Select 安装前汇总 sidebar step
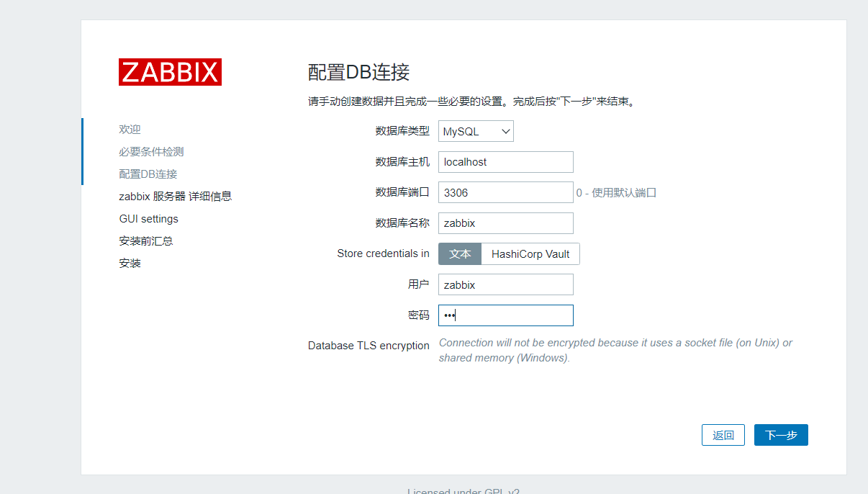Screen dimensions: 868x494 pyautogui.click(x=145, y=241)
